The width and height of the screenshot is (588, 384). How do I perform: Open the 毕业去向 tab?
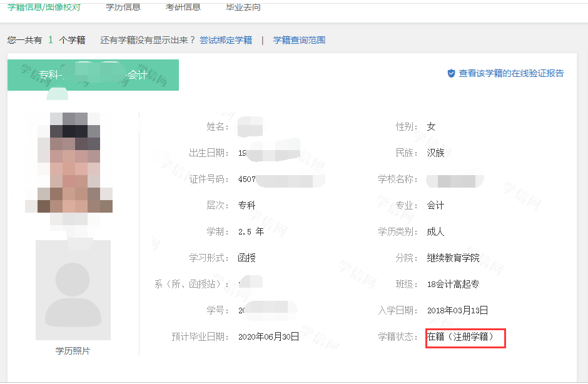(243, 7)
